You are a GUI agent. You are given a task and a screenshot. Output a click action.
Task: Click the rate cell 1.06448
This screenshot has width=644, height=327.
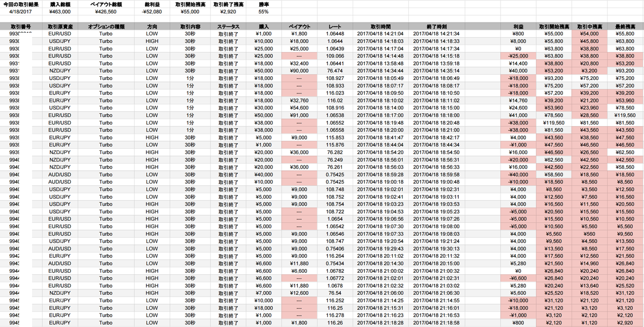335,33
